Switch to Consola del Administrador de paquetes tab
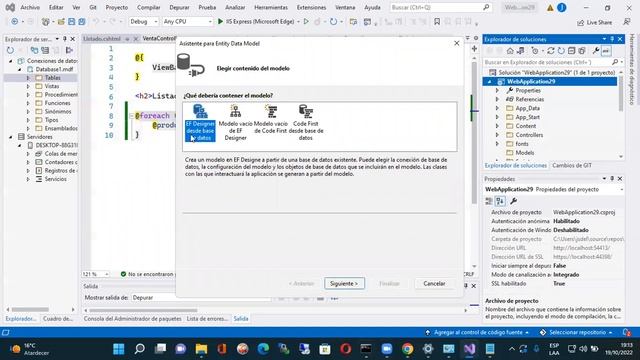 tap(132, 318)
